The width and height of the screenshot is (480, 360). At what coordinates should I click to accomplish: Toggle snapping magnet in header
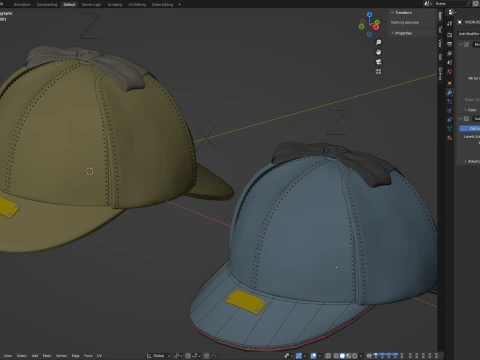click(x=188, y=356)
